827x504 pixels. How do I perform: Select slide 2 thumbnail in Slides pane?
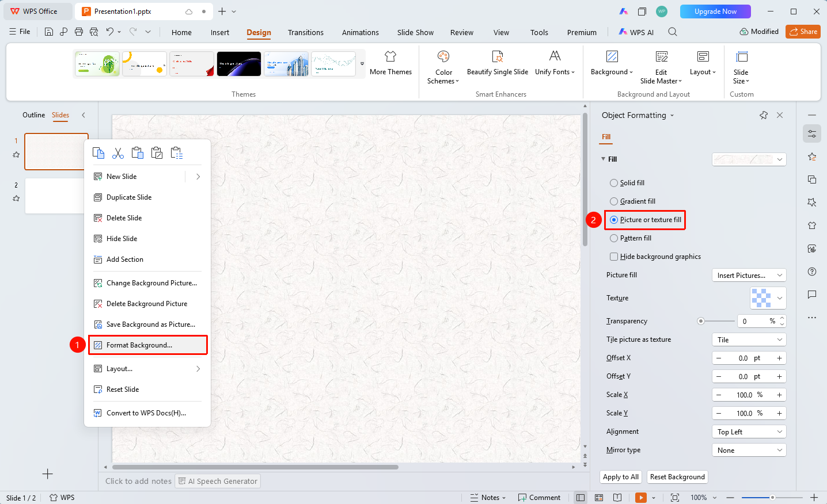55,196
